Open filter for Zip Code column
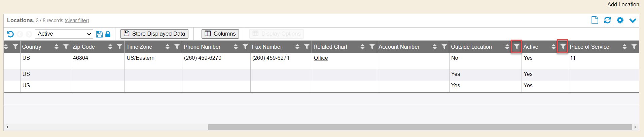Image resolution: width=644 pixels, height=137 pixels. tap(119, 47)
